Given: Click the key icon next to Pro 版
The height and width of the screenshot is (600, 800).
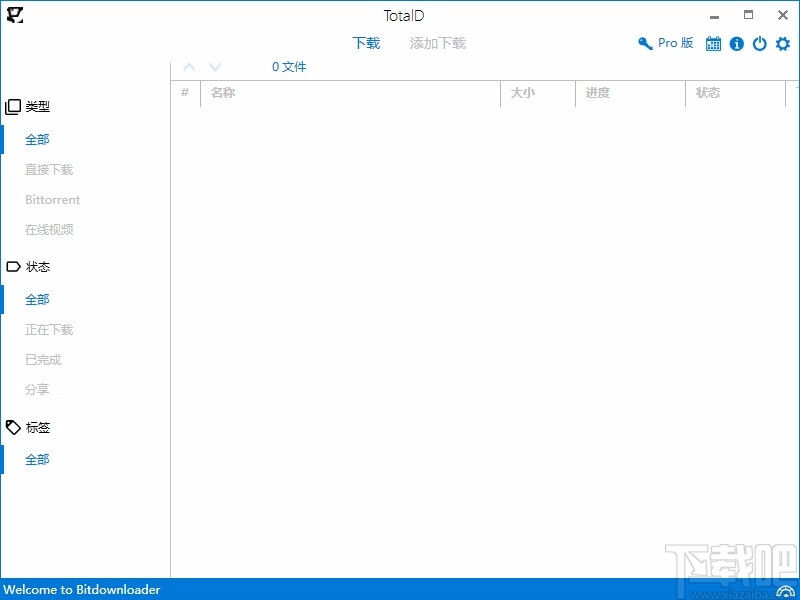Looking at the screenshot, I should 644,44.
